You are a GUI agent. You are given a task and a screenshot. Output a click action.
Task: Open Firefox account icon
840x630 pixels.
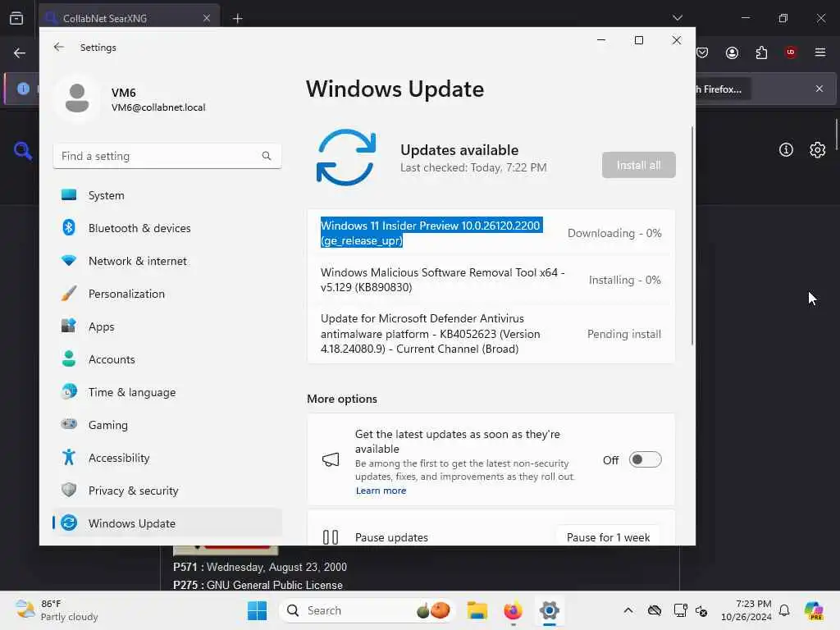click(732, 52)
